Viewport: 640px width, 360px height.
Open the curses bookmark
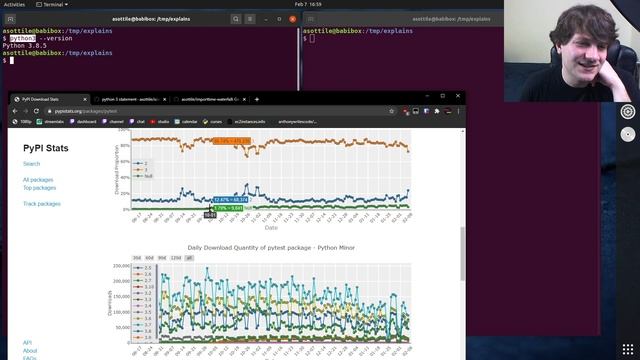[212, 122]
